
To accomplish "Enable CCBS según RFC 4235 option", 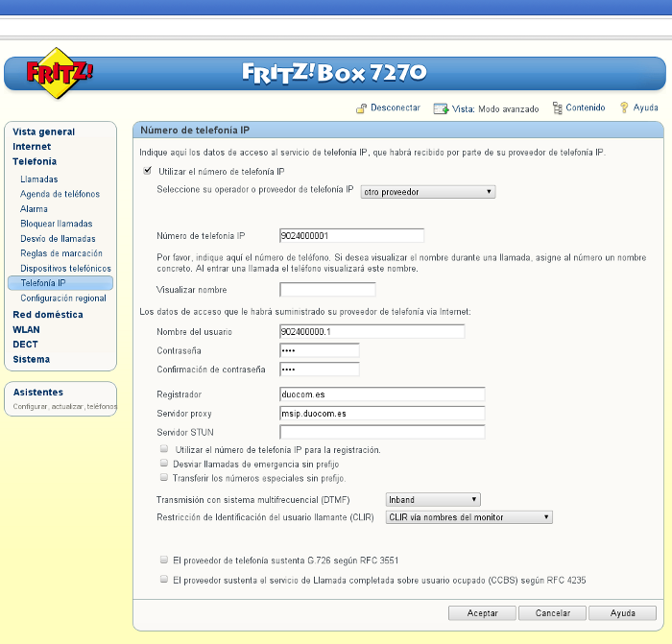I will tap(164, 580).
